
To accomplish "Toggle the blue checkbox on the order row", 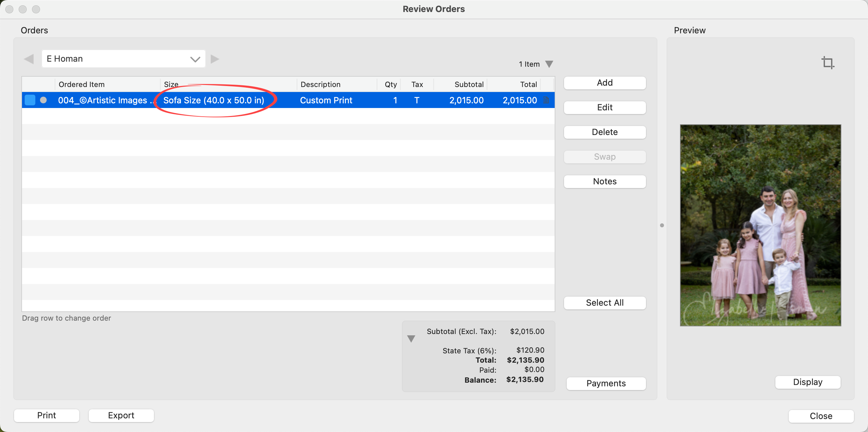I will (30, 100).
